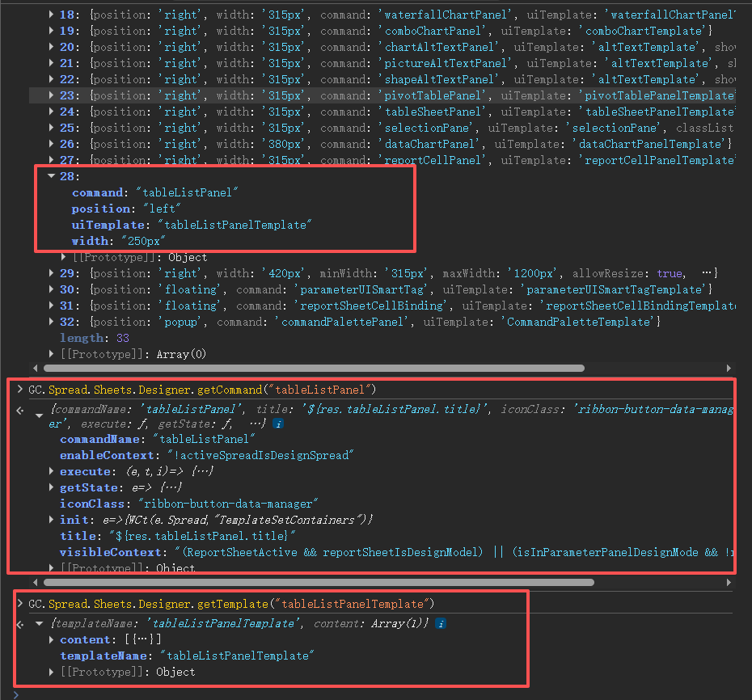Image resolution: width=752 pixels, height=700 pixels.
Task: Expand array entry 18 waterfallChartPanel
Action: pos(51,15)
